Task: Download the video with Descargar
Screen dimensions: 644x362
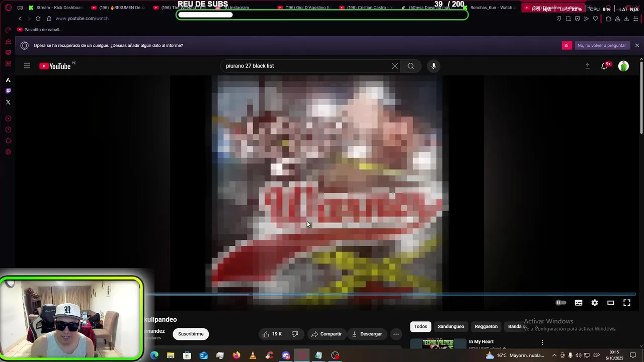Action: coord(367,334)
